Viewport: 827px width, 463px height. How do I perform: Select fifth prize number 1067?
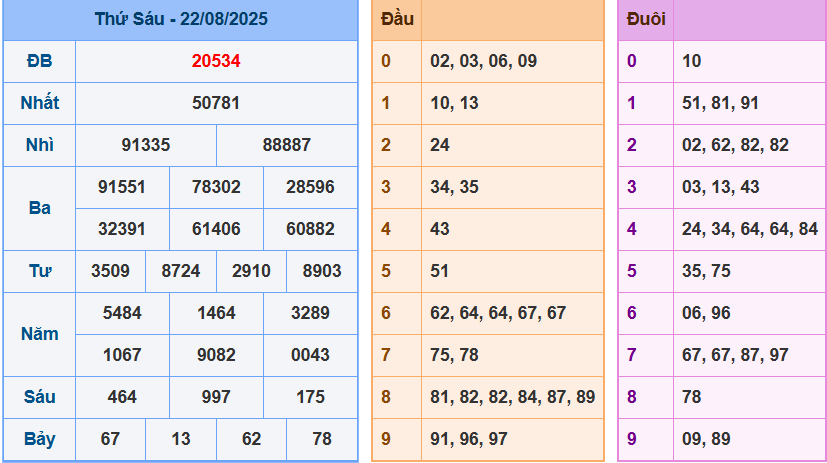[x=122, y=355]
